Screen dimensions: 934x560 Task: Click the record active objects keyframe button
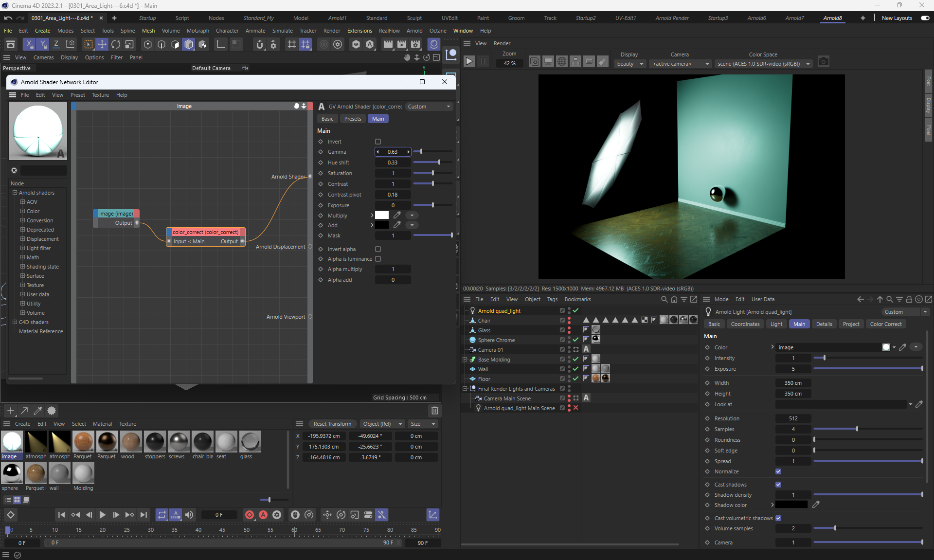pyautogui.click(x=249, y=515)
